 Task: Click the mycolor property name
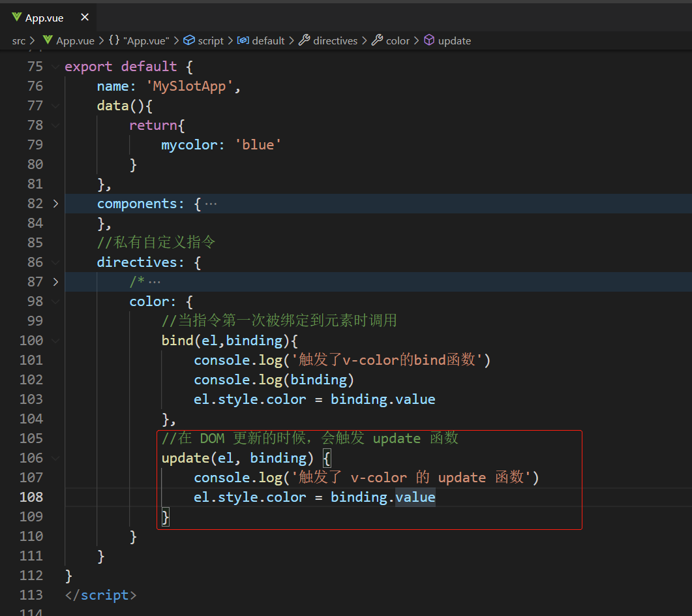[189, 145]
